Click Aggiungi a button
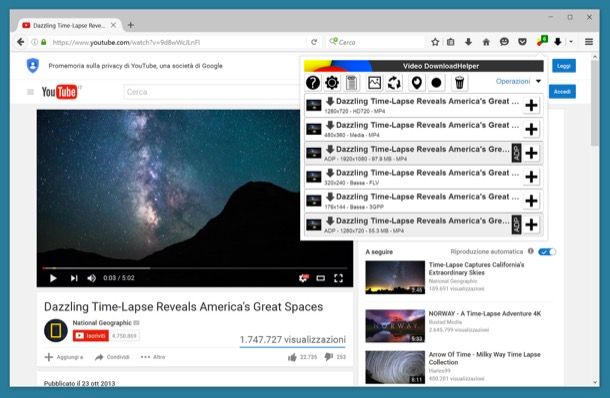This screenshot has height=398, width=610. tap(64, 357)
